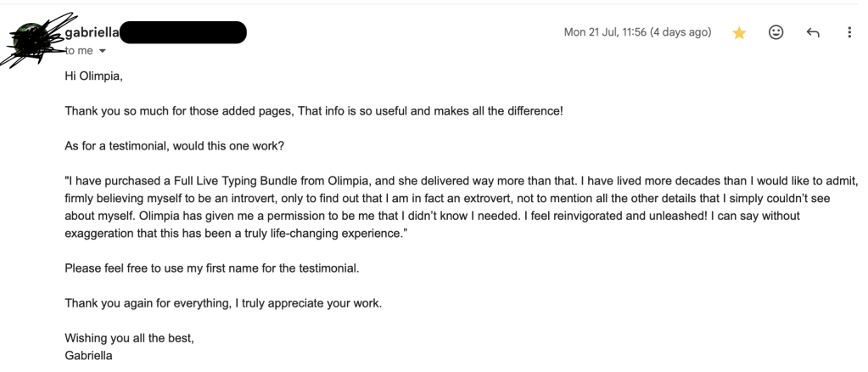Click the "Please feel free to use" line
Image resolution: width=868 pixels, height=372 pixels.
(212, 268)
